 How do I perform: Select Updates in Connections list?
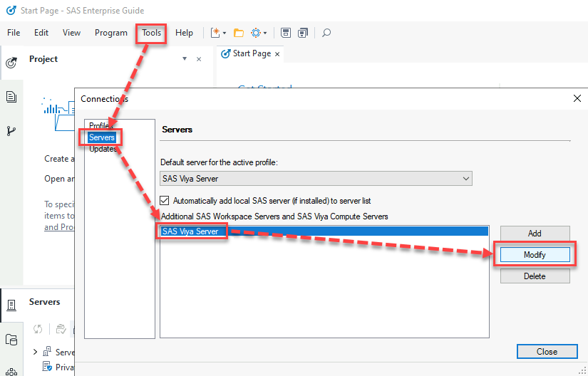click(x=103, y=149)
